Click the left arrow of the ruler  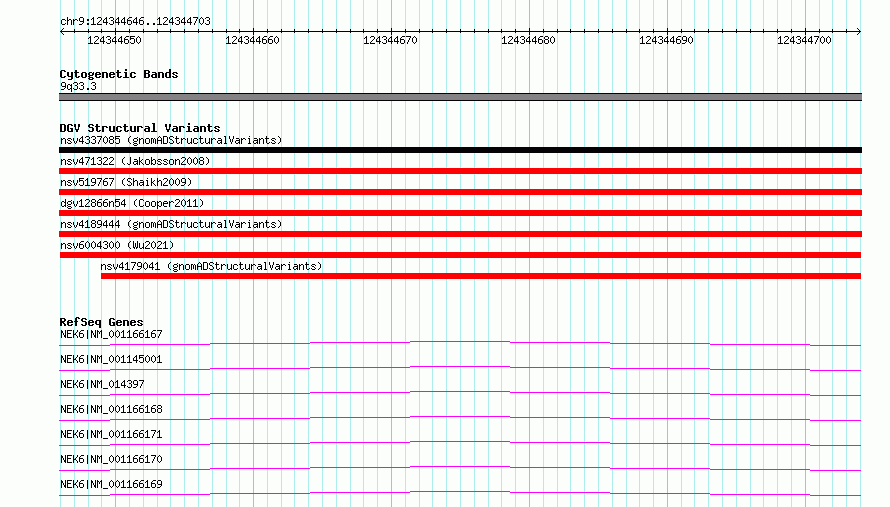(62, 31)
